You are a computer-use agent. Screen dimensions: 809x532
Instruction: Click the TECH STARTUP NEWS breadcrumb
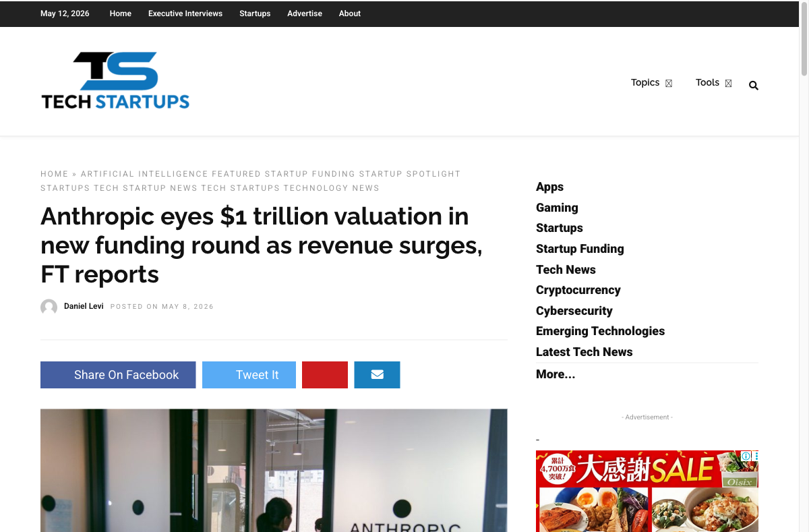(x=146, y=188)
